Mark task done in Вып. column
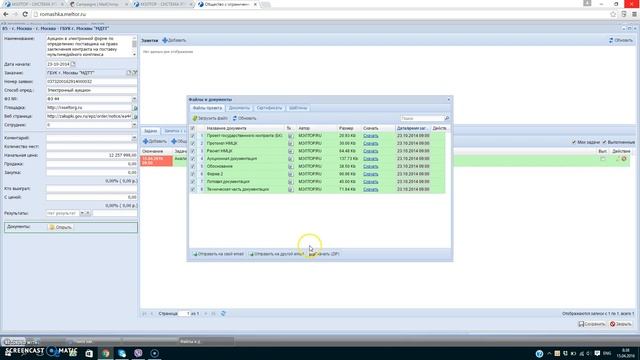 coord(603,159)
